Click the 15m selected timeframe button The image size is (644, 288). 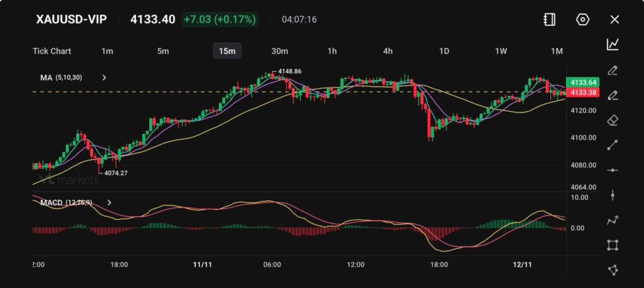227,51
